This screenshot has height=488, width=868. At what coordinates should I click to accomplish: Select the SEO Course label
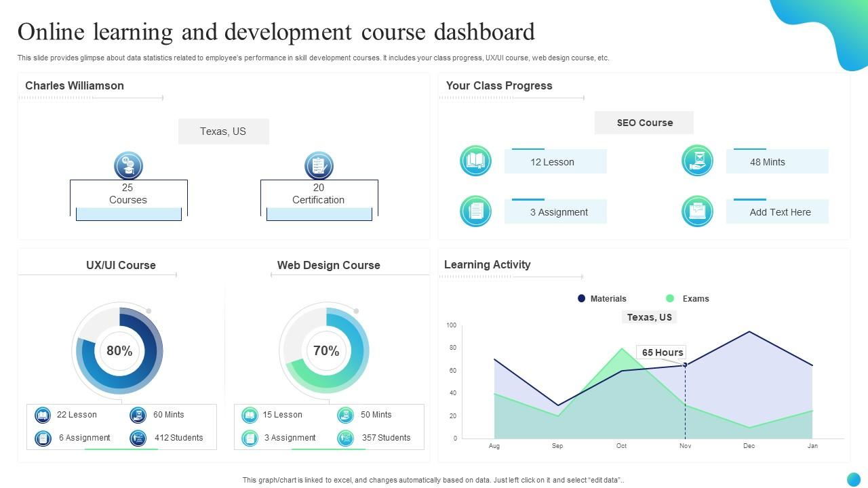coord(644,123)
